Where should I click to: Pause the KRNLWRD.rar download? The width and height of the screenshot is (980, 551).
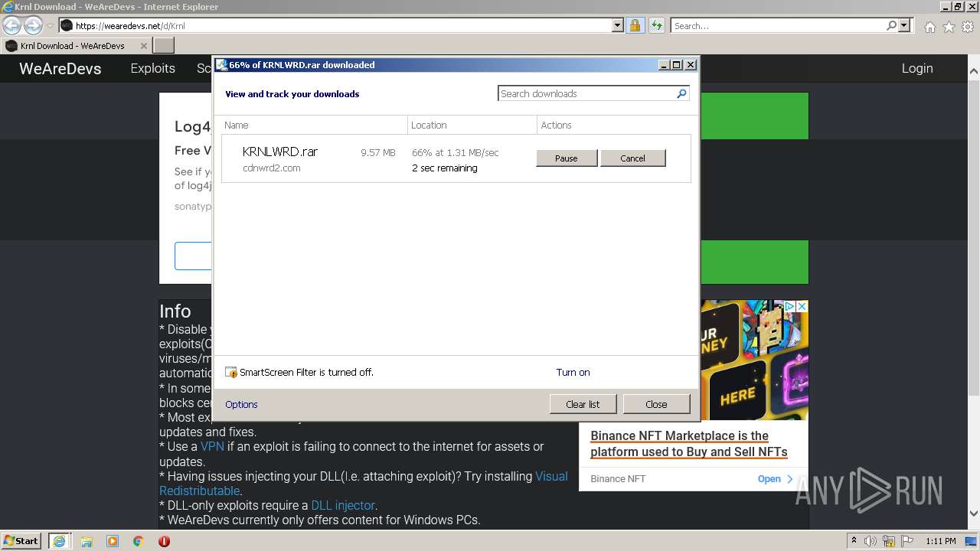pyautogui.click(x=567, y=158)
